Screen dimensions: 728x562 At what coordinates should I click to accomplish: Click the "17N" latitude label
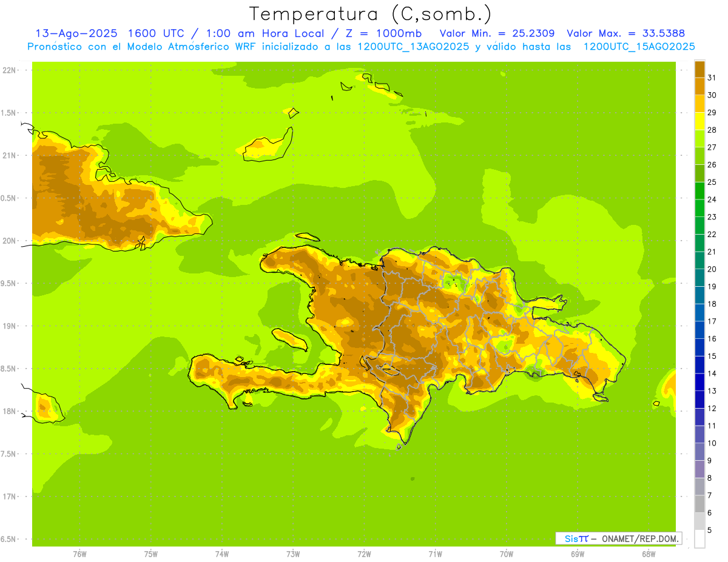pos(9,497)
